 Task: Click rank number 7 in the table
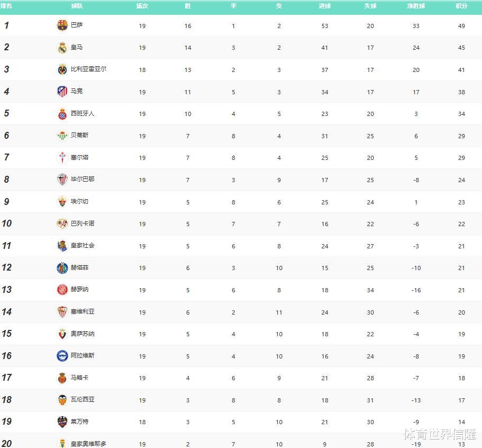[x=6, y=157]
